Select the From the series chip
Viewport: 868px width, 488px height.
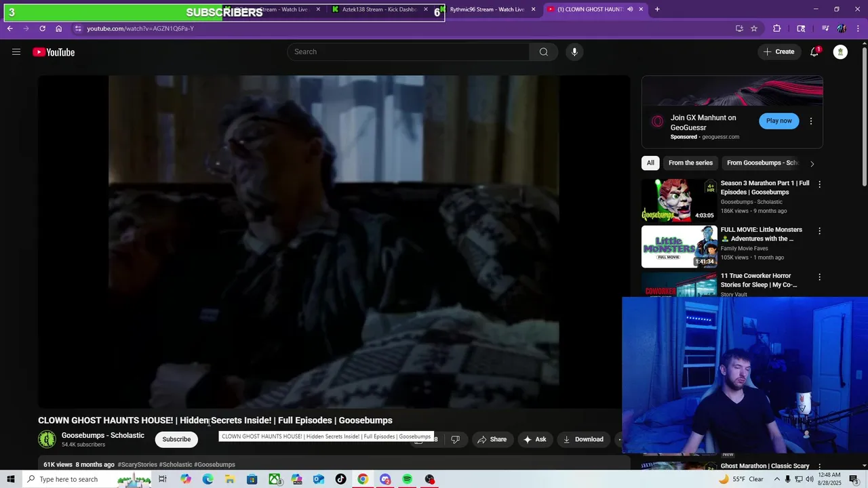click(x=690, y=163)
